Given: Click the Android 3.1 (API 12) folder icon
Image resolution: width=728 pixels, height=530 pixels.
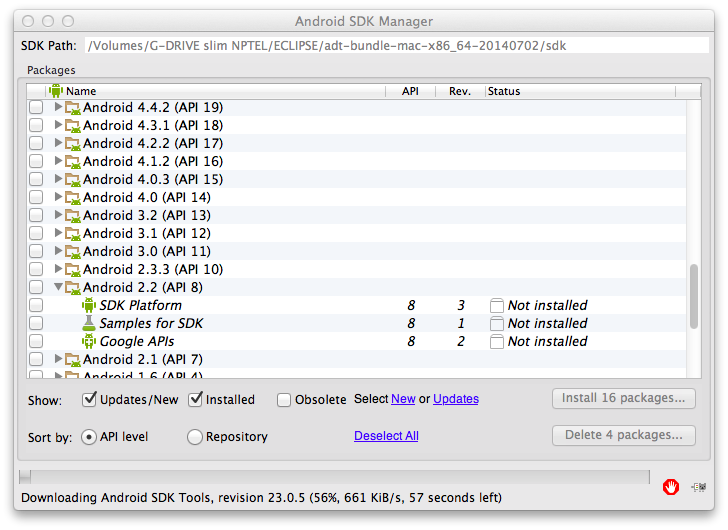Looking at the screenshot, I should pos(72,234).
